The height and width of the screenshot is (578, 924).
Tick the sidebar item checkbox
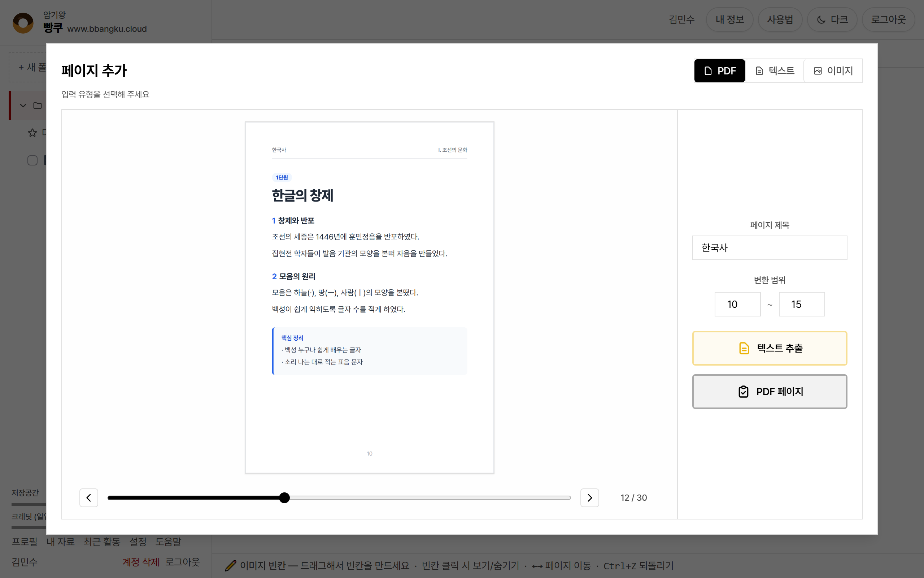point(32,160)
